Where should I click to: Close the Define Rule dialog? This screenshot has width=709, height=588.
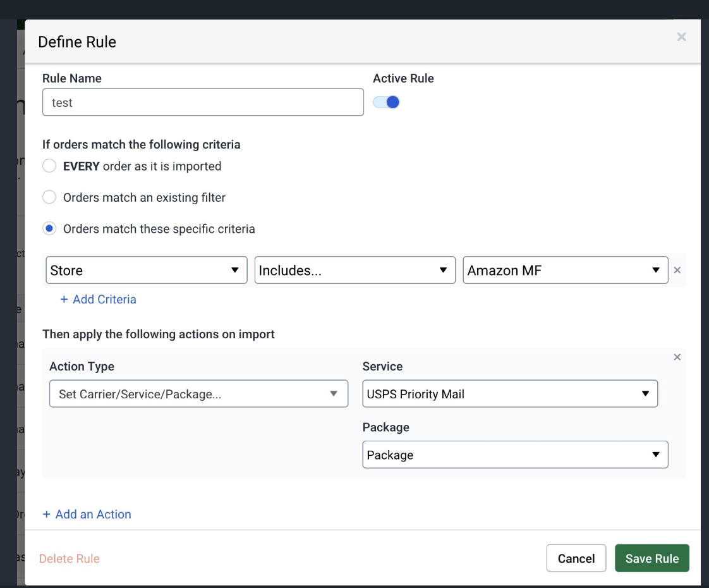point(681,37)
